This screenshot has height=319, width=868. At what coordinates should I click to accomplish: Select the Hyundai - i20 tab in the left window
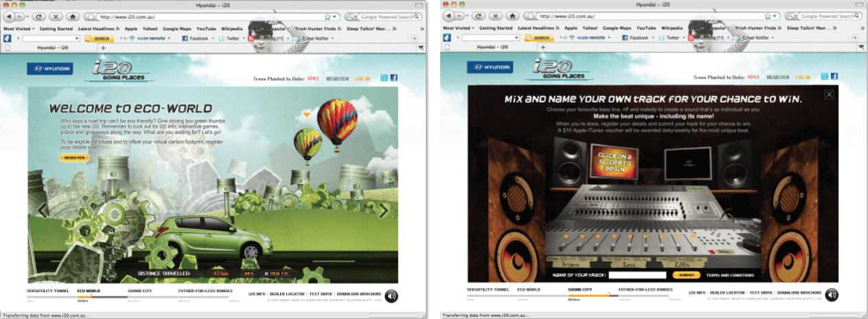52,47
